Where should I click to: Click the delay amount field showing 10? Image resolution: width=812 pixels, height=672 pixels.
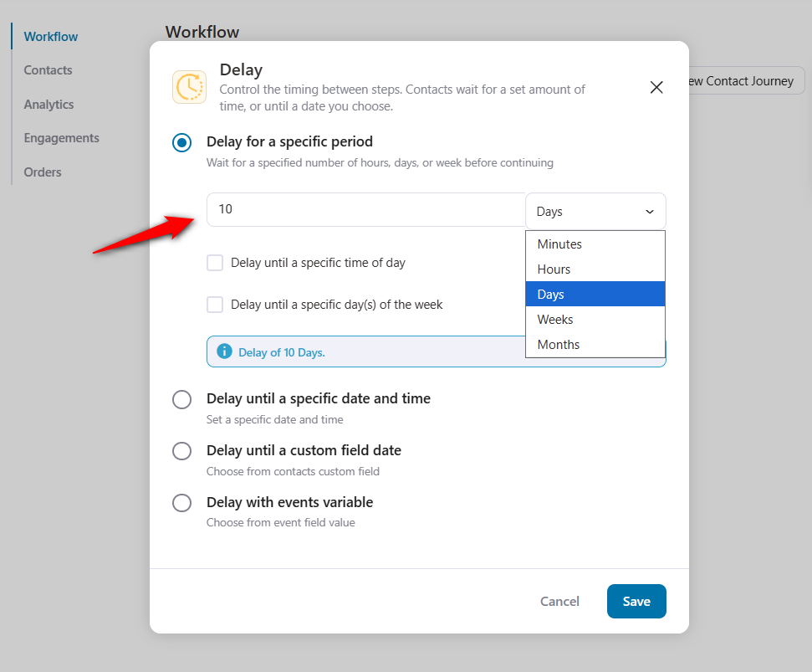[366, 209]
